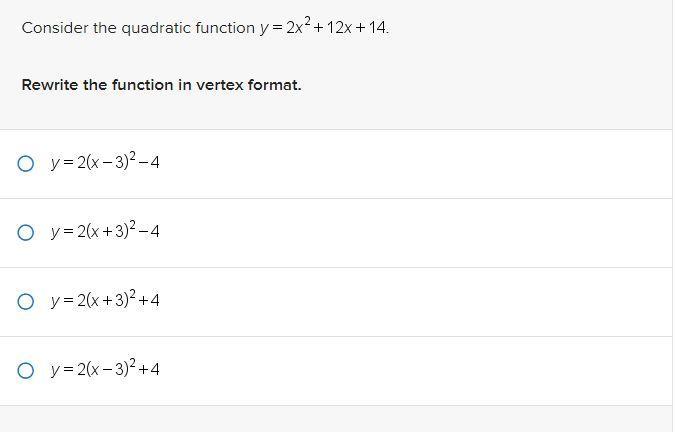Click the constant "14" in the question equation
675x432 pixels.
tap(377, 28)
